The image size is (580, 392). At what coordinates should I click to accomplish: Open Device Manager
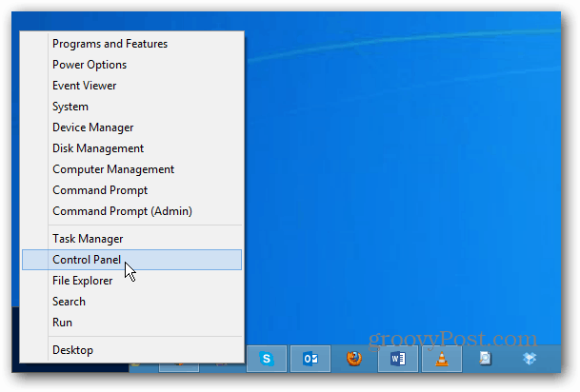pyautogui.click(x=131, y=127)
